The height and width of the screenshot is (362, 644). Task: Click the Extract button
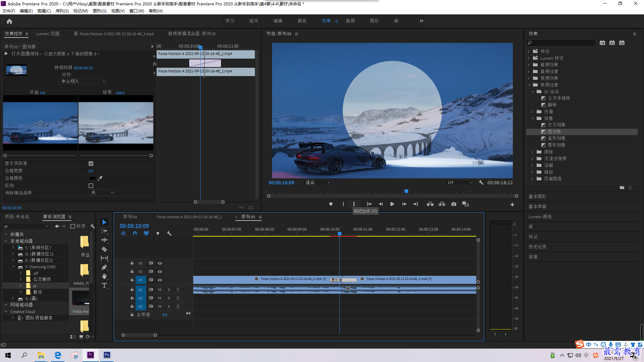coord(442,204)
